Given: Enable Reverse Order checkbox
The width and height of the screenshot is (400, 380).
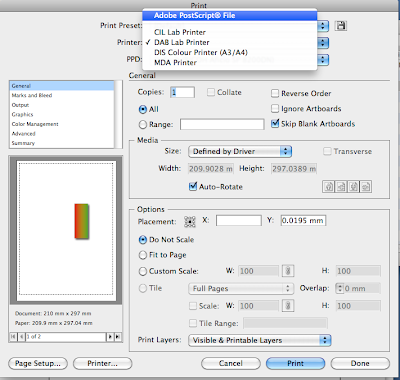Looking at the screenshot, I should 275,93.
